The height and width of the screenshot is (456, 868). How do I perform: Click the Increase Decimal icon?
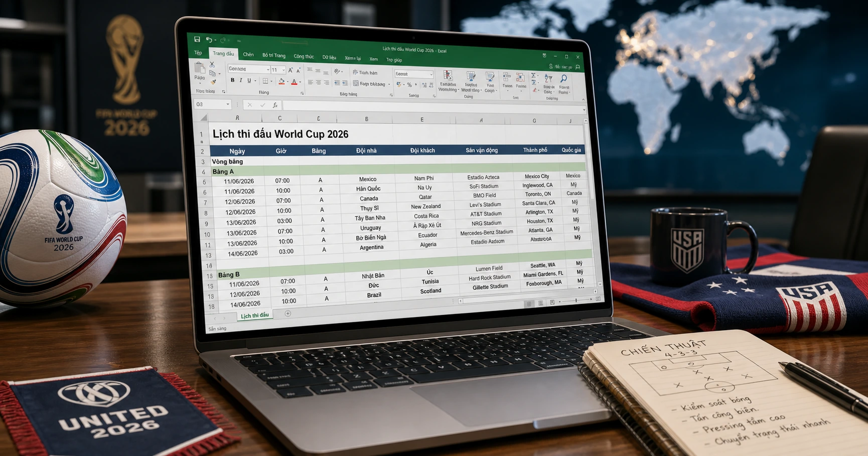click(x=424, y=85)
